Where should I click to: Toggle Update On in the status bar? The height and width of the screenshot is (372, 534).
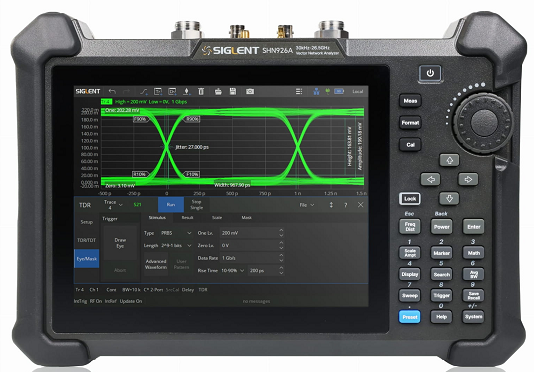[x=131, y=301]
